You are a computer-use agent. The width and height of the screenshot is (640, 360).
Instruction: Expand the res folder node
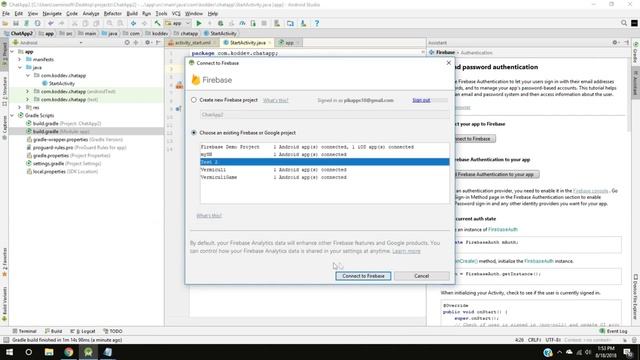[x=20, y=107]
